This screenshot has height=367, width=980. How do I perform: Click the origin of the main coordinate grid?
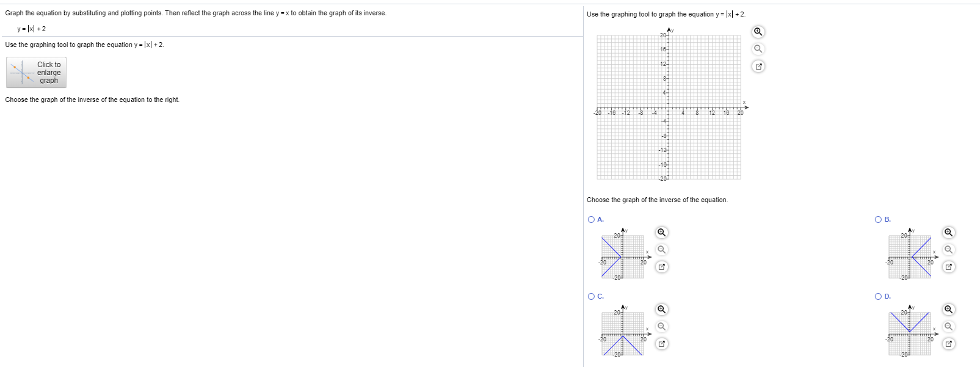[669, 108]
